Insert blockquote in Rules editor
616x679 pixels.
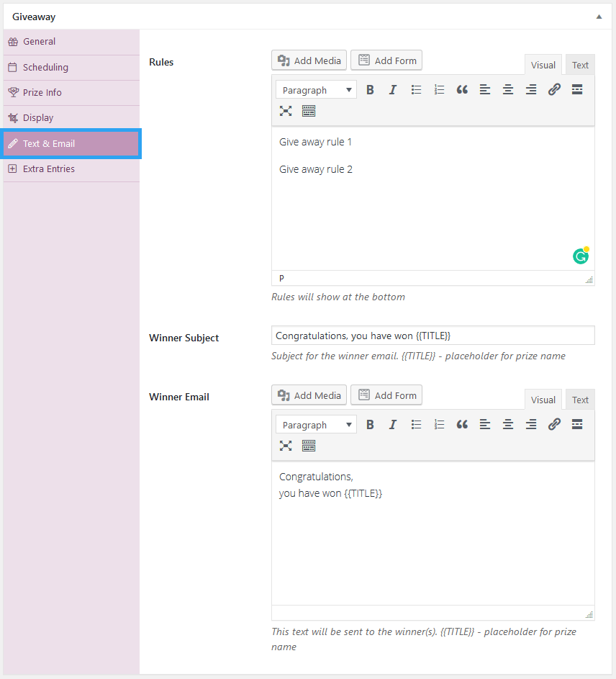click(x=462, y=90)
